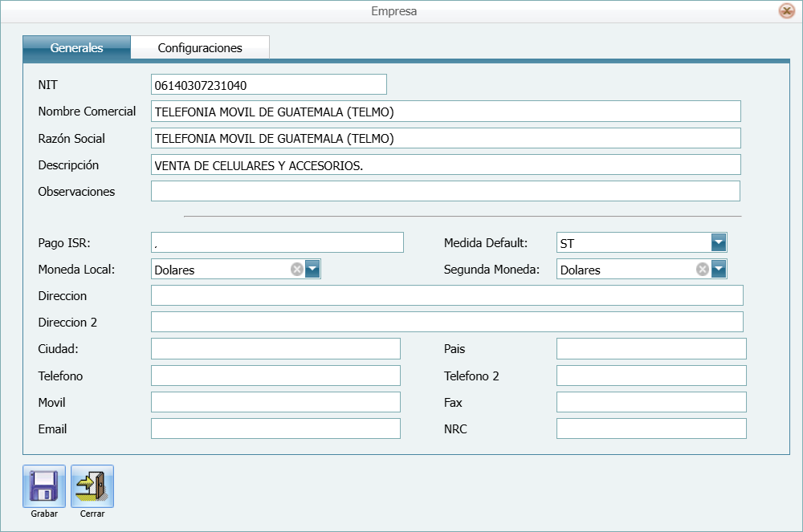Focus the Pago ISR field

click(276, 243)
